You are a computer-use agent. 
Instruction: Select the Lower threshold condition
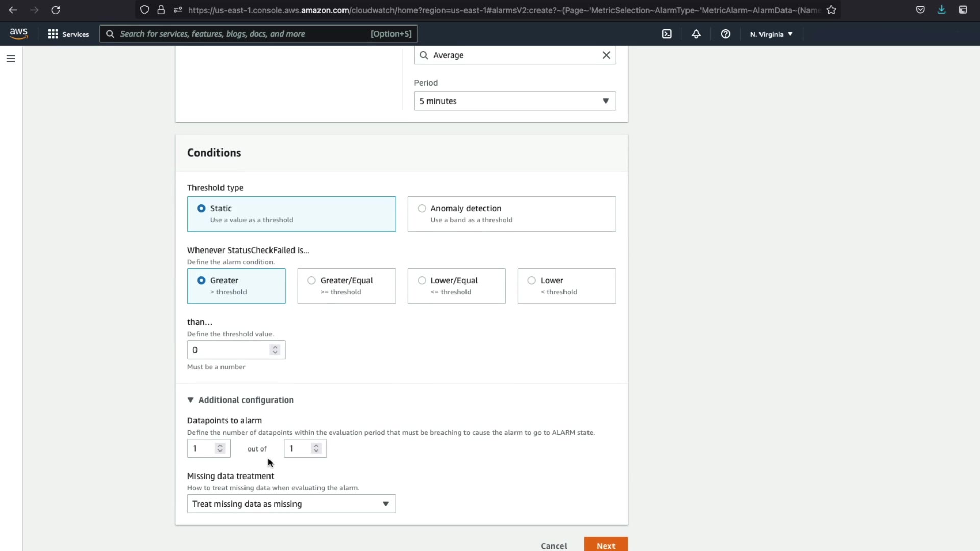coord(531,280)
